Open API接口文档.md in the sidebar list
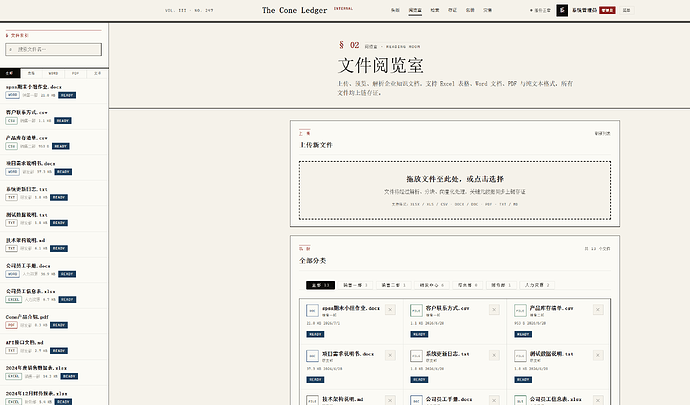 (x=54, y=346)
